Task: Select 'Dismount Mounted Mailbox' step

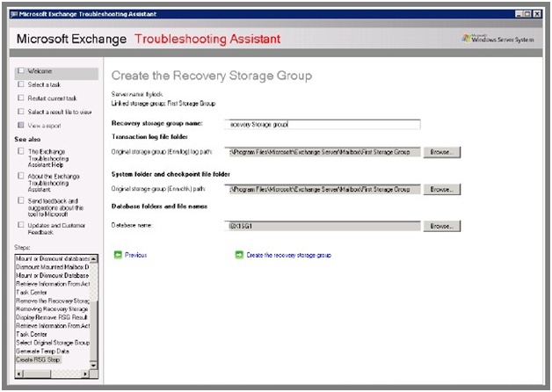Action: point(53,267)
